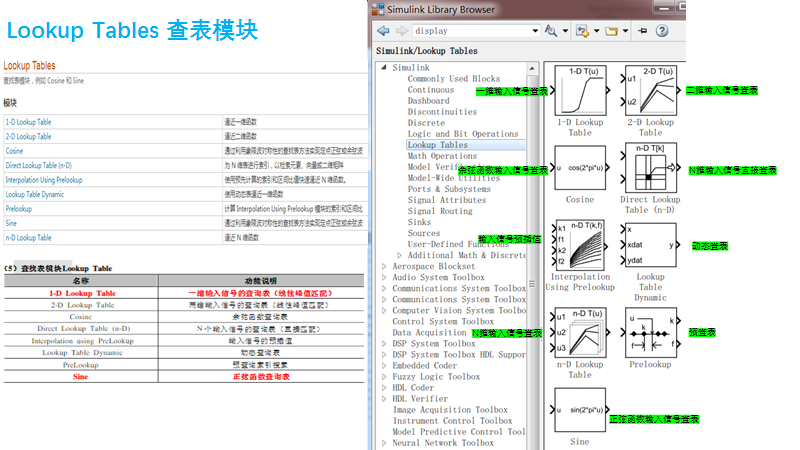Select the Prelookup block icon
This screenshot has height=450, width=800.
pyautogui.click(x=651, y=333)
